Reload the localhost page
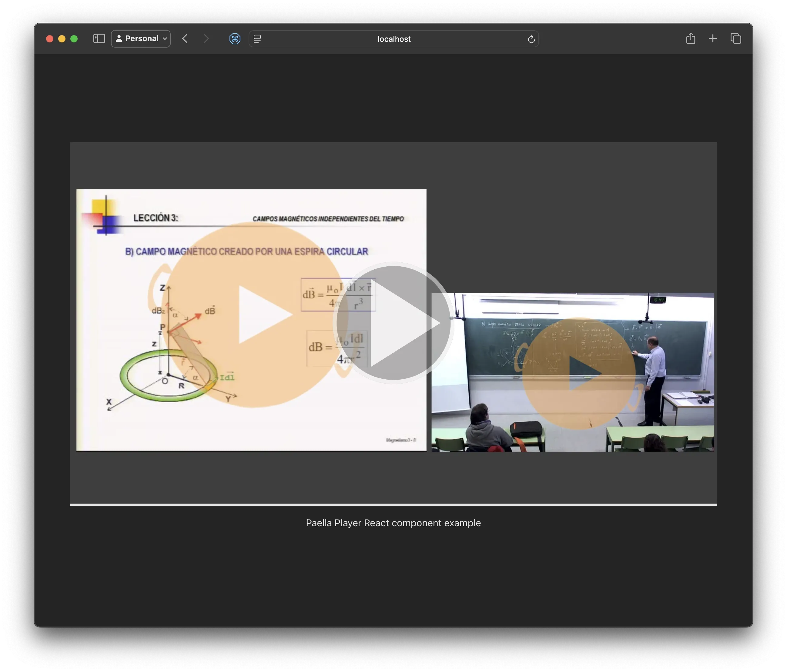This screenshot has height=672, width=787. pos(531,39)
